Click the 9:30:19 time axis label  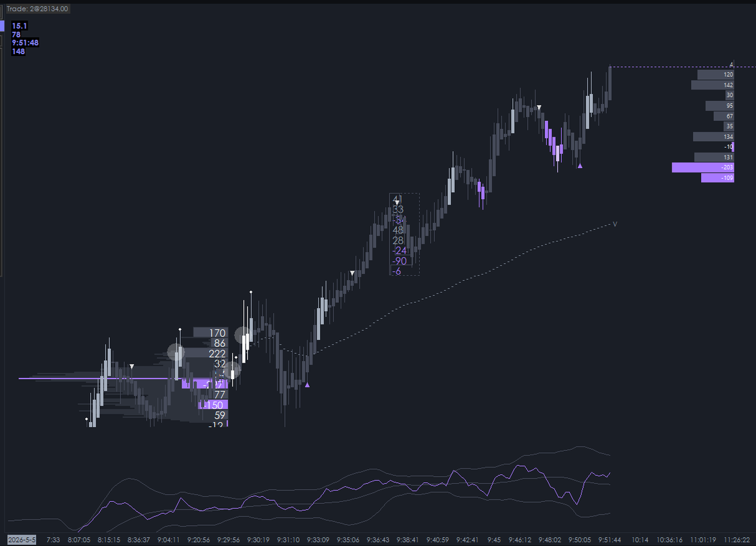[x=258, y=540]
